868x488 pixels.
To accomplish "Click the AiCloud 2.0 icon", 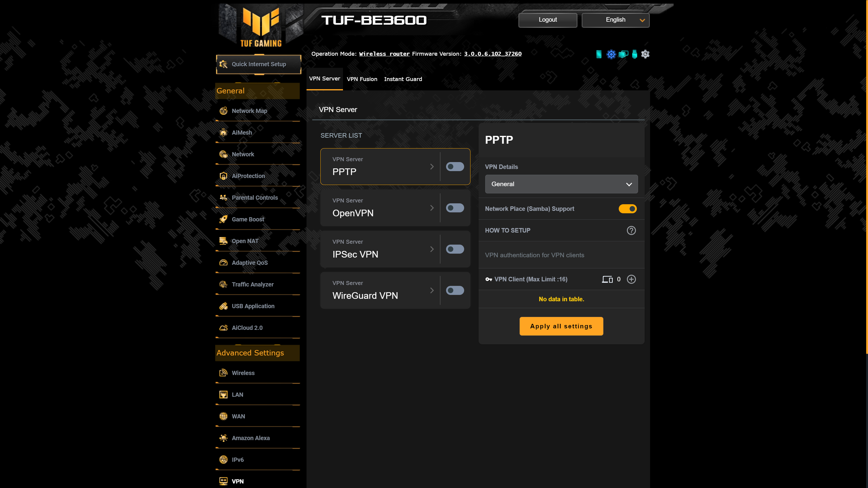I will tap(224, 327).
